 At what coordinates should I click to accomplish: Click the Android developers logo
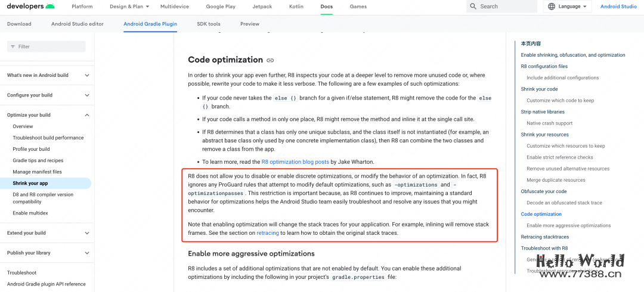(x=31, y=6)
